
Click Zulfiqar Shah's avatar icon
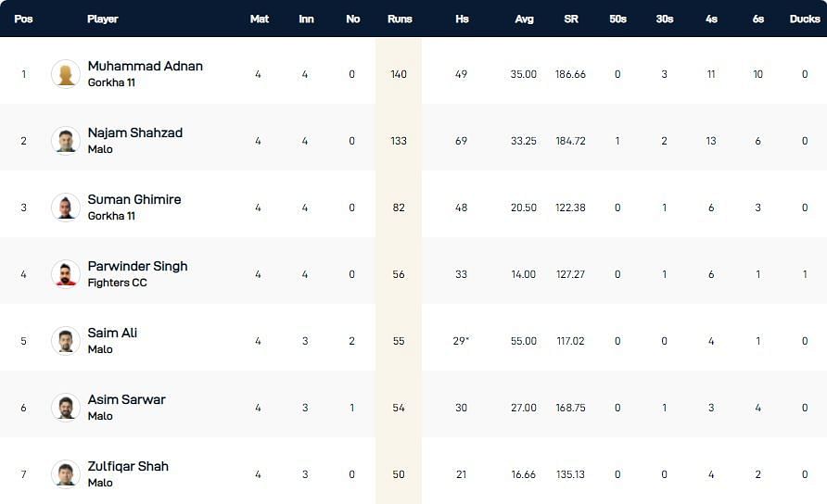pos(66,474)
